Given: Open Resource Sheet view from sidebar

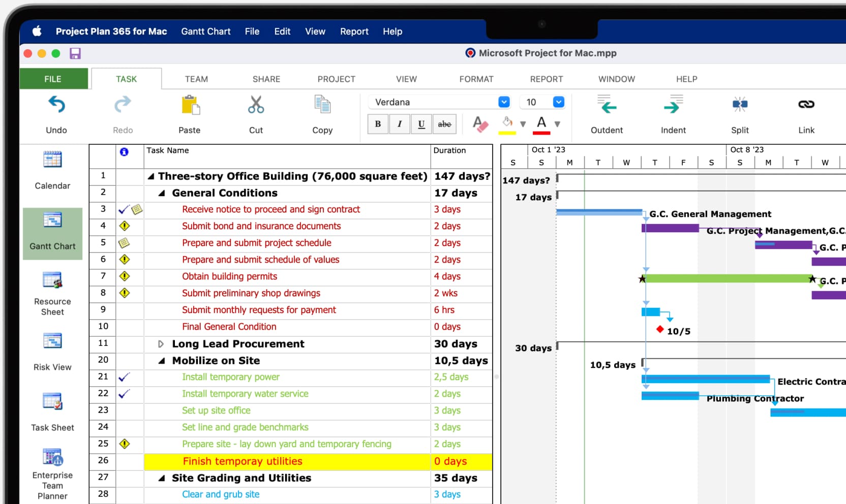Looking at the screenshot, I should (x=52, y=281).
